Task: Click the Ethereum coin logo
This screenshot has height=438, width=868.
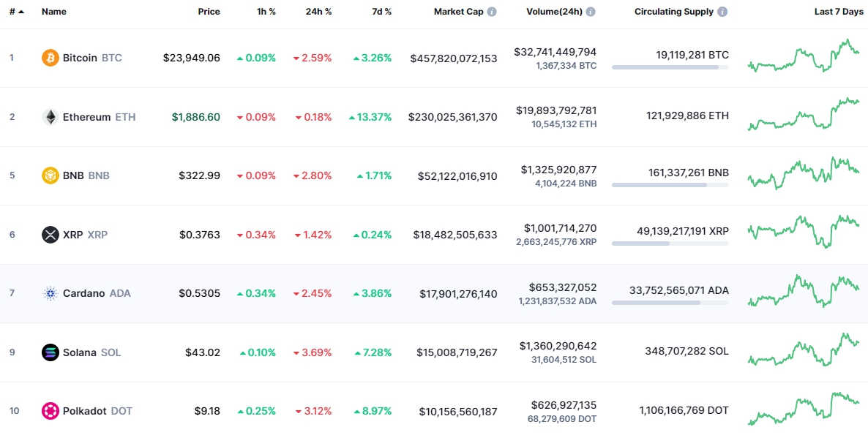Action: (50, 117)
